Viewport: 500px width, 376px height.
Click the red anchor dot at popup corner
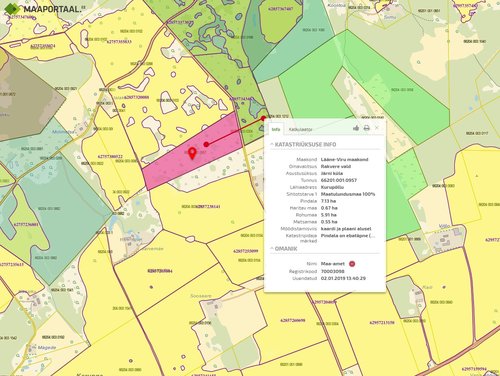(263, 118)
